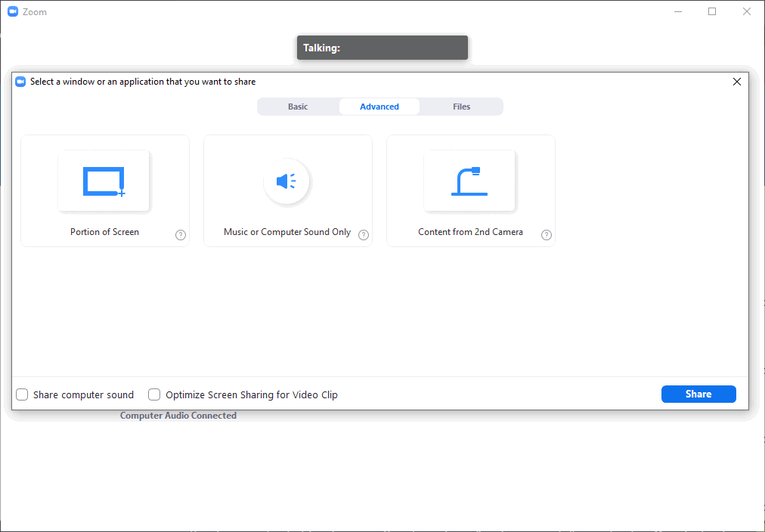Click the help icon for Content from 2nd Camera

[x=547, y=234]
